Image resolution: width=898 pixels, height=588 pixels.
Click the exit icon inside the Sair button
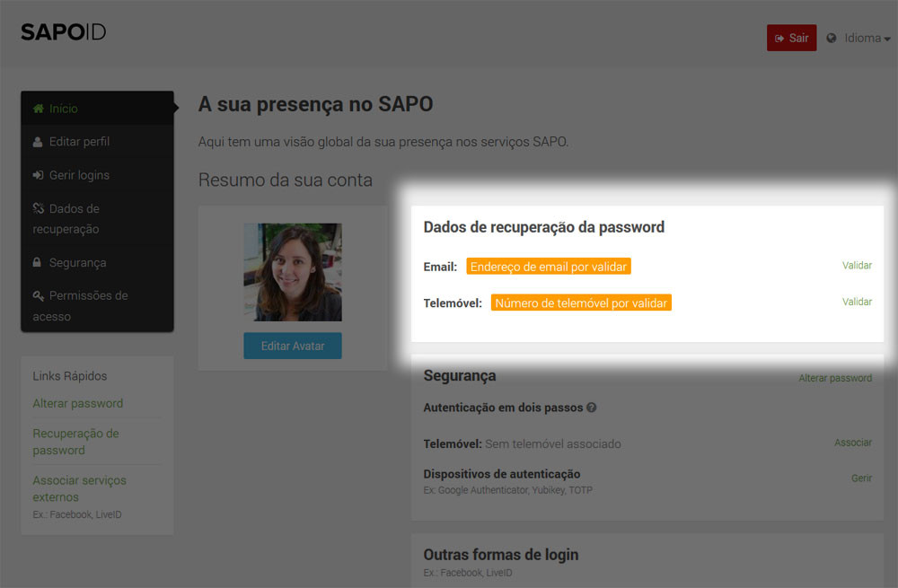pos(778,38)
